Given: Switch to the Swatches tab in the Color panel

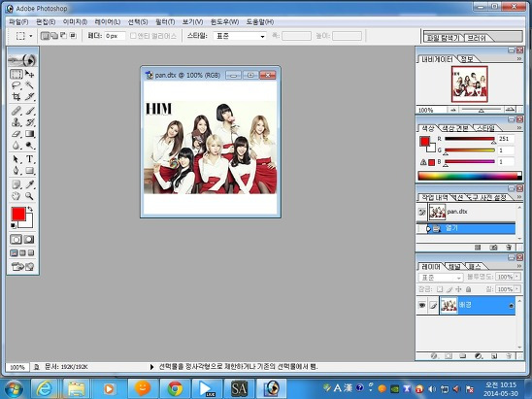Looking at the screenshot, I should tap(454, 128).
